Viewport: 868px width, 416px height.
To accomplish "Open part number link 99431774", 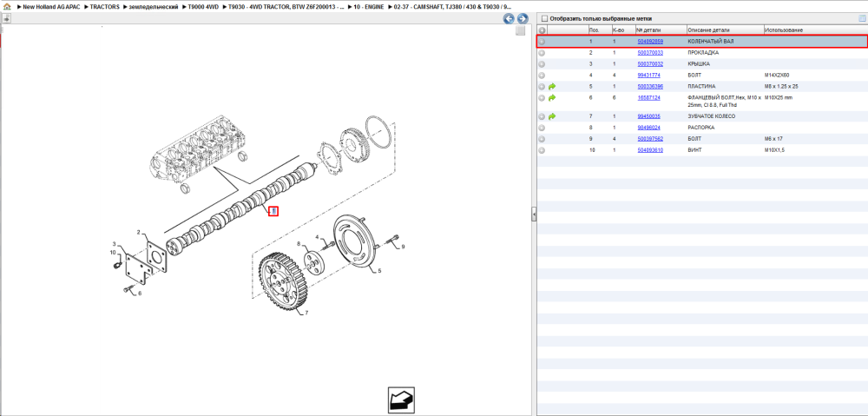I will pyautogui.click(x=648, y=75).
